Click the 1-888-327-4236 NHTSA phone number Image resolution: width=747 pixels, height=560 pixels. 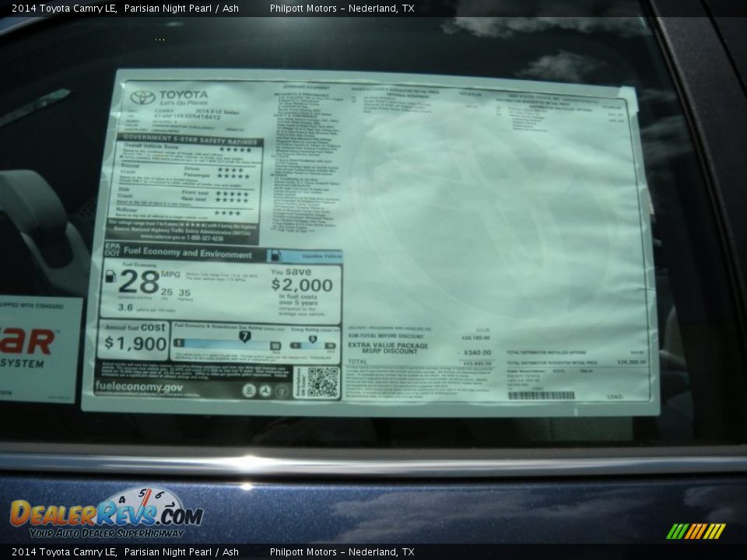pyautogui.click(x=202, y=238)
